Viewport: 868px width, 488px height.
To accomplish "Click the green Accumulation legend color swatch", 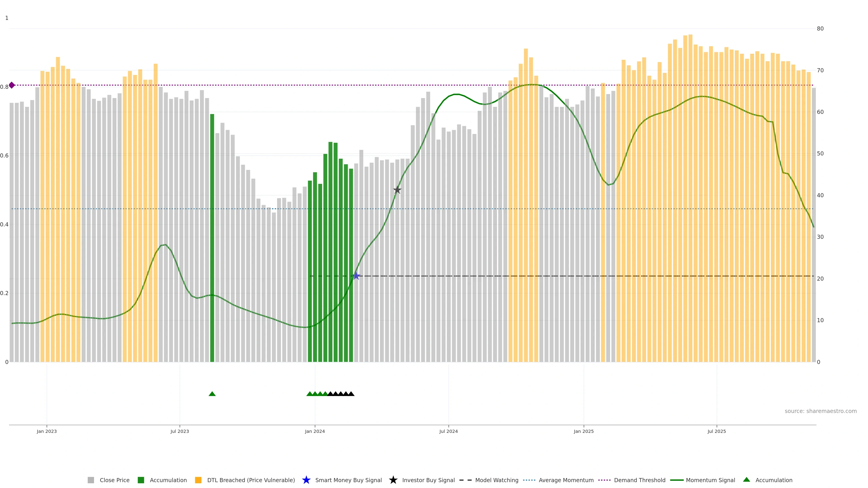I will click(x=141, y=480).
